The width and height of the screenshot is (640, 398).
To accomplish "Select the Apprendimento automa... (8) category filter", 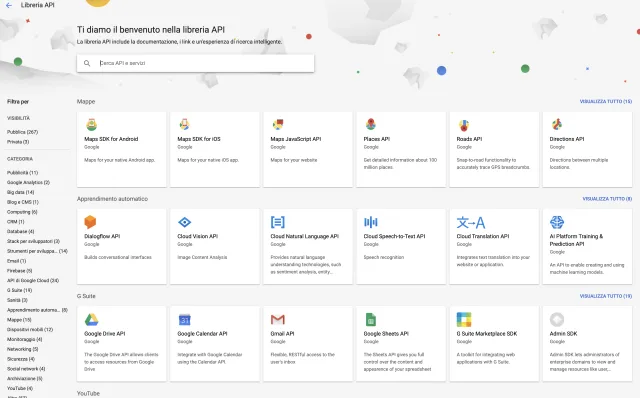I will click(x=37, y=310).
